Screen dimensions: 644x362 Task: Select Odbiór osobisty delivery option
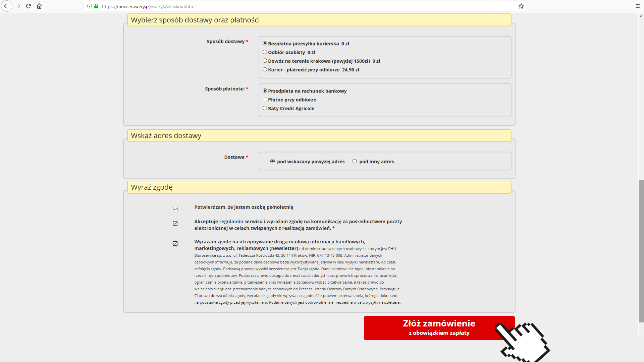click(x=265, y=52)
